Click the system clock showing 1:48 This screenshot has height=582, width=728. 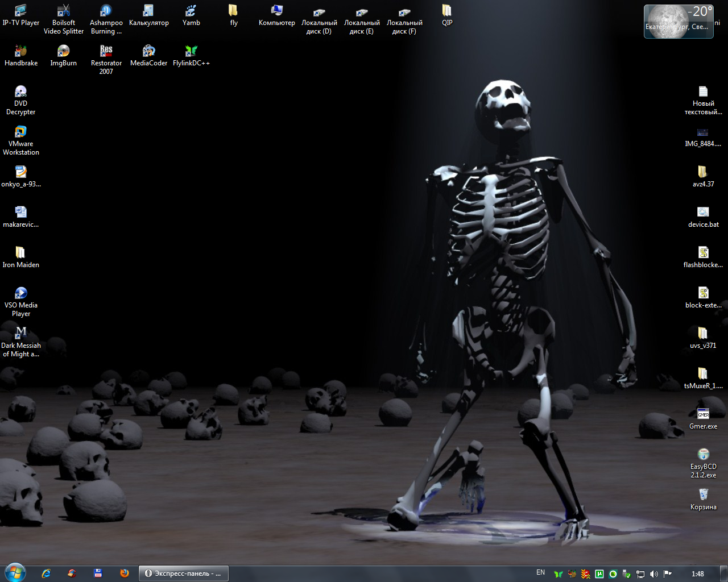coord(698,574)
